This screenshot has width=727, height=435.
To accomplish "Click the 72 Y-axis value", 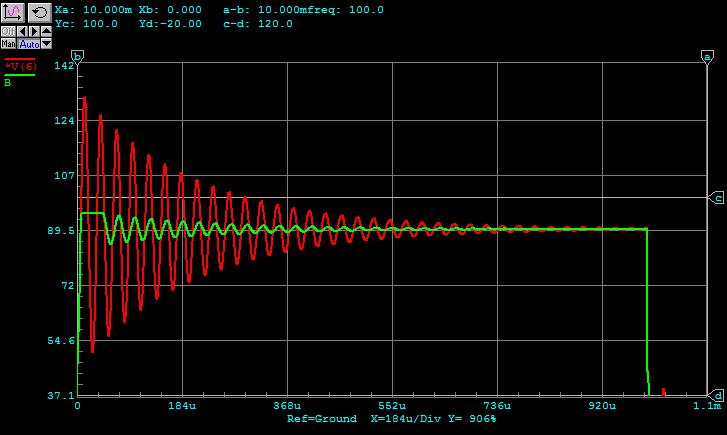I will tap(68, 286).
